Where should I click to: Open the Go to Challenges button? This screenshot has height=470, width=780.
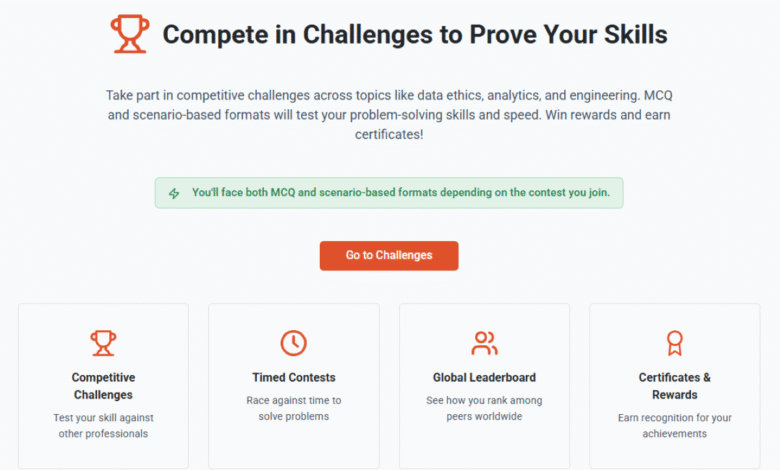tap(389, 256)
